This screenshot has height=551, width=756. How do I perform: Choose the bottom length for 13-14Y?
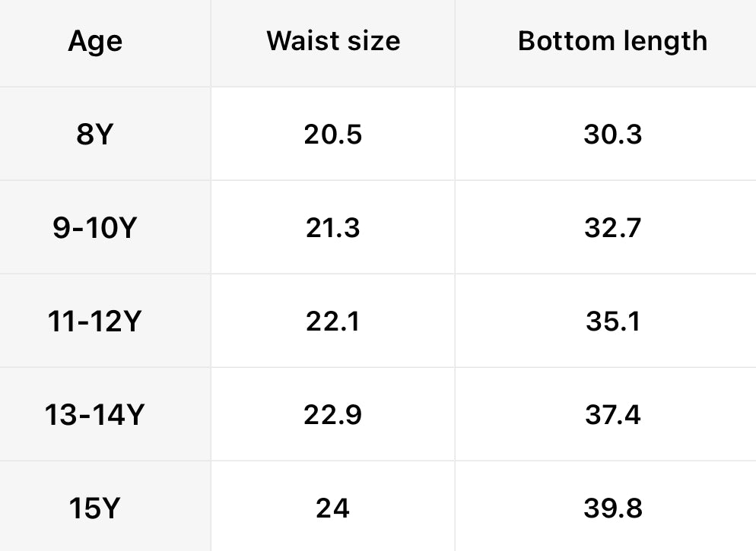(x=612, y=415)
